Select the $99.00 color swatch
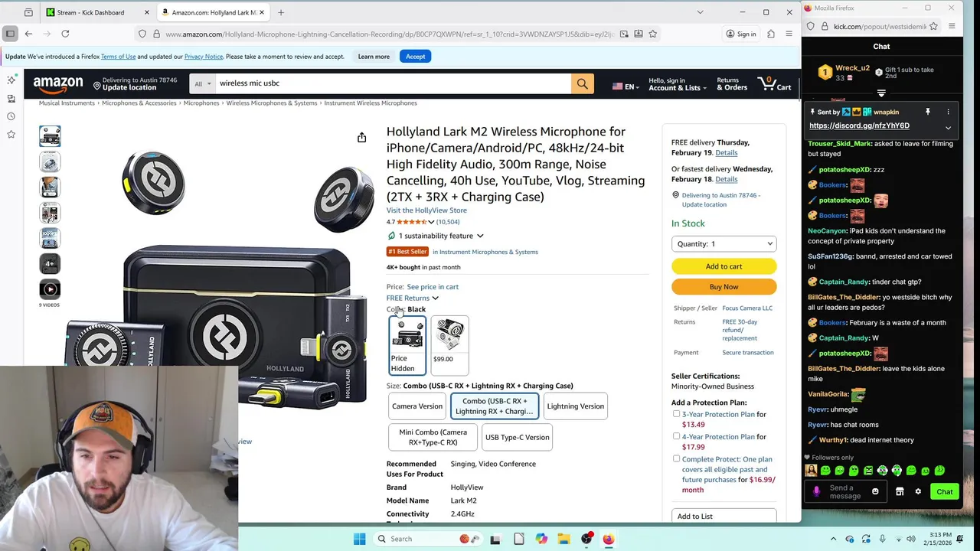 click(449, 345)
